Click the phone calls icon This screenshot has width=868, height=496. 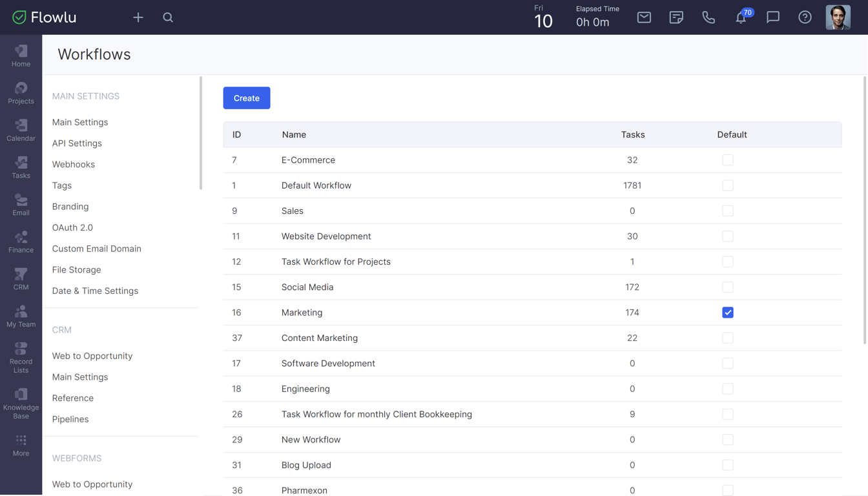[x=708, y=17]
